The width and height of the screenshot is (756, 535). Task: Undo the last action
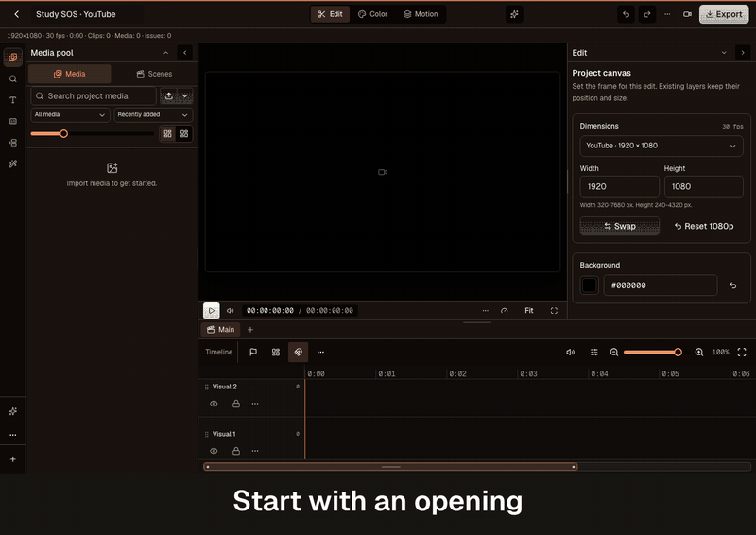click(x=626, y=14)
